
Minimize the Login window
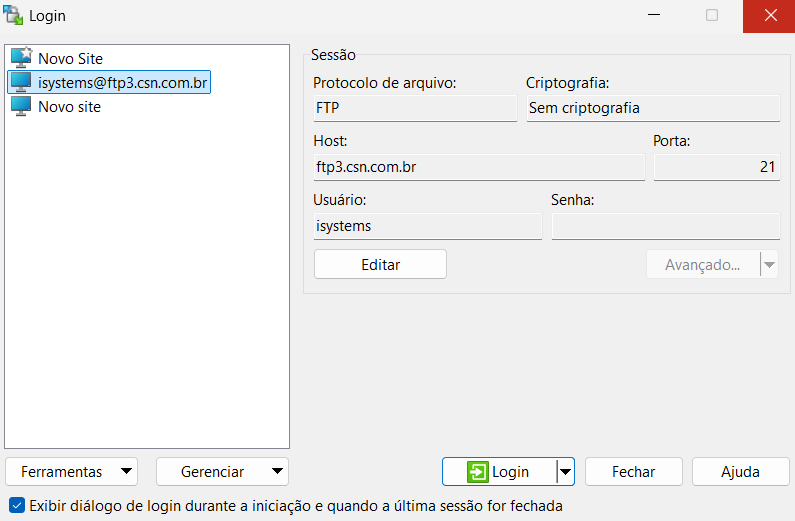pyautogui.click(x=654, y=15)
